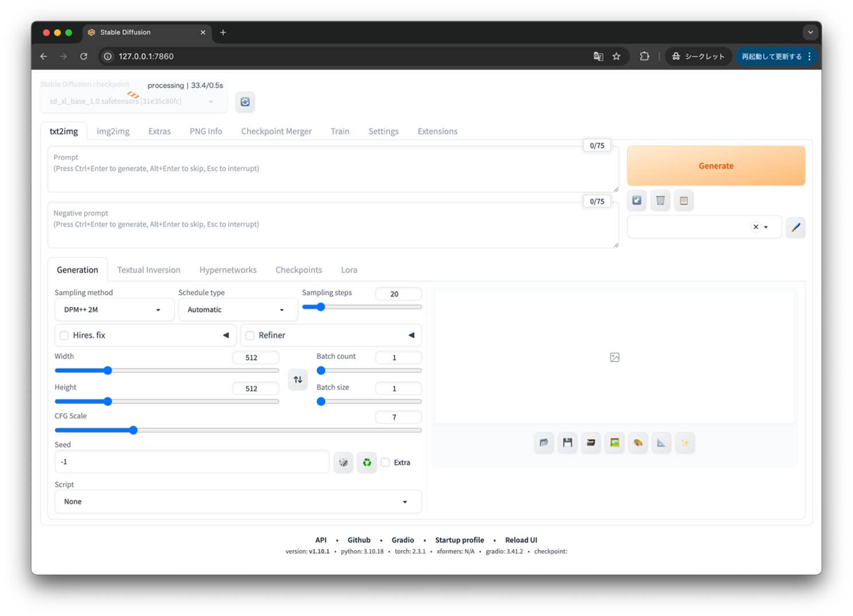
Task: Enable the Refiner checkbox
Action: 250,336
